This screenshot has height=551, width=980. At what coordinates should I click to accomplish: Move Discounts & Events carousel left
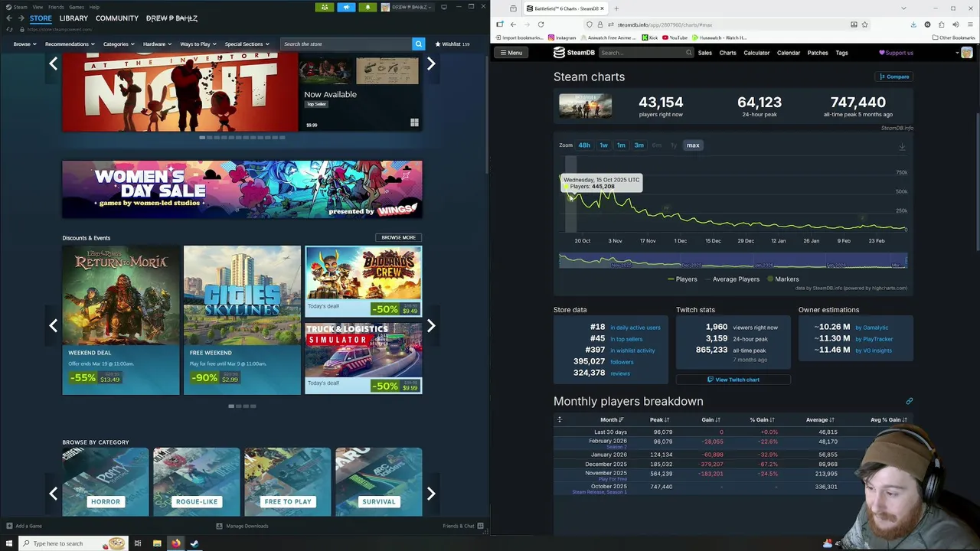[x=53, y=326]
